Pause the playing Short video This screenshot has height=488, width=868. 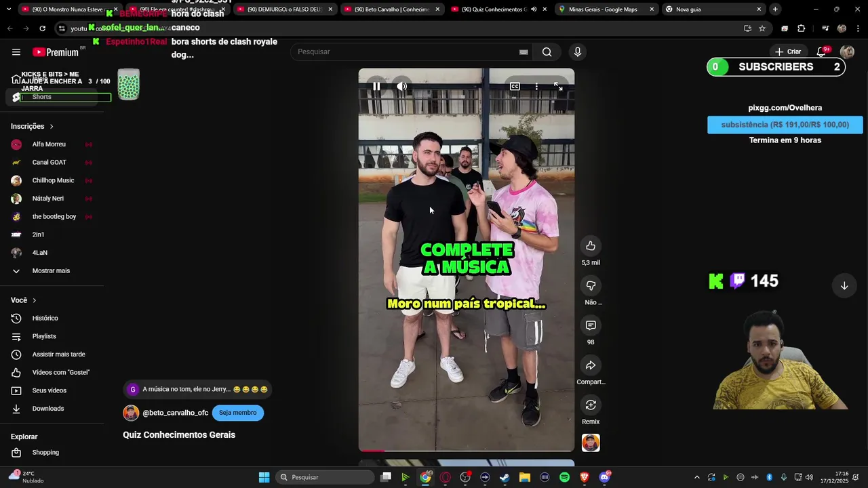376,86
